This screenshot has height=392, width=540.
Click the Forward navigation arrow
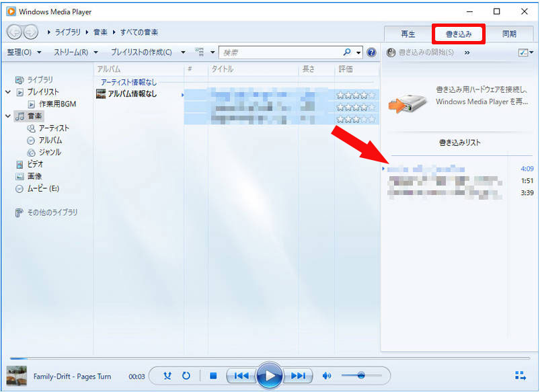[x=31, y=32]
